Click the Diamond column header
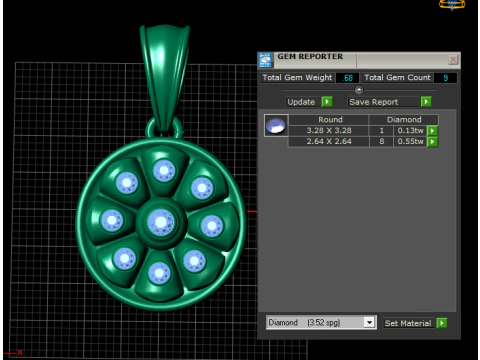Screen dimensions: 480x360 pyautogui.click(x=404, y=120)
